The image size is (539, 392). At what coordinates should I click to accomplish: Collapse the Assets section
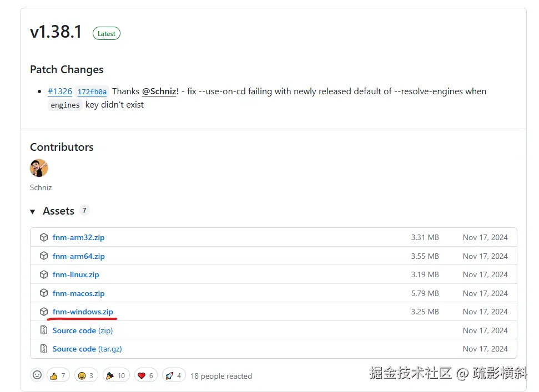pyautogui.click(x=58, y=211)
